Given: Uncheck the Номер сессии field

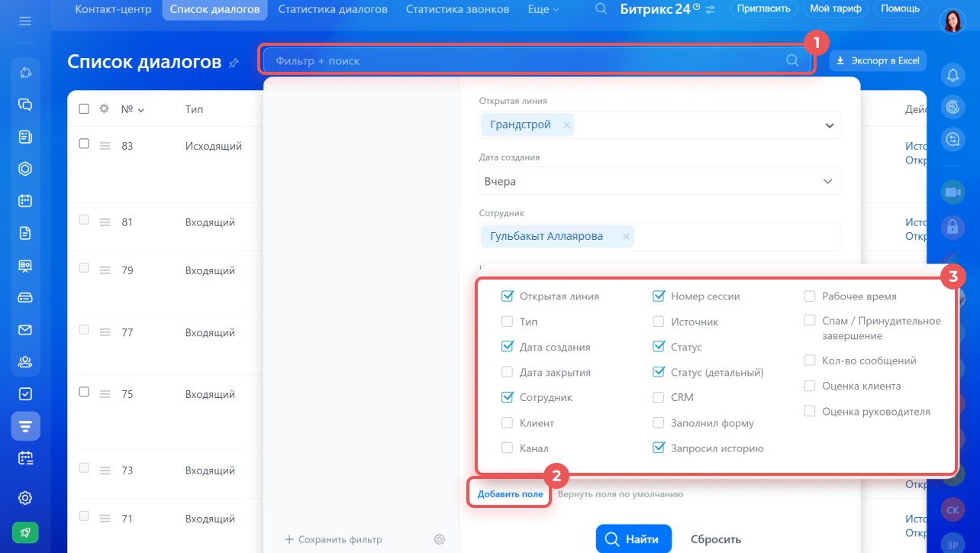Looking at the screenshot, I should (x=659, y=296).
